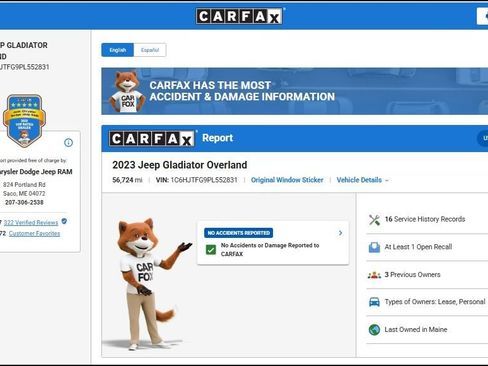
Task: Click the service history wrench icon
Action: [374, 220]
